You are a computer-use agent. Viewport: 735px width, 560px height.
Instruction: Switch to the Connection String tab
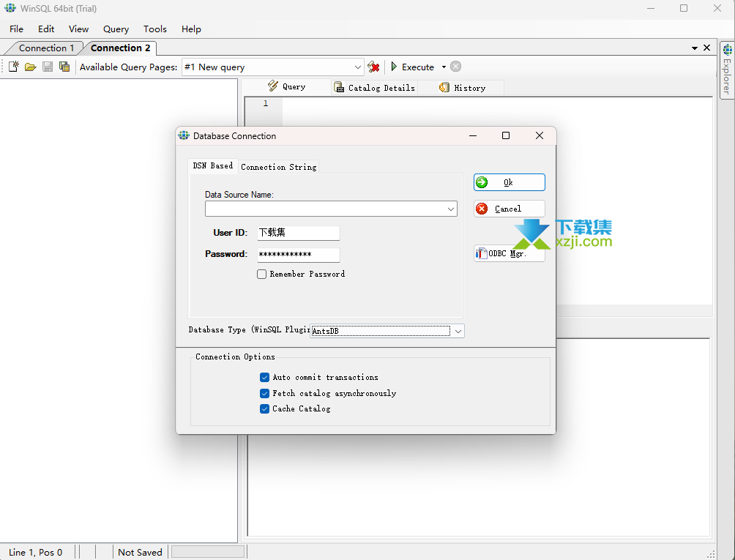tap(279, 167)
